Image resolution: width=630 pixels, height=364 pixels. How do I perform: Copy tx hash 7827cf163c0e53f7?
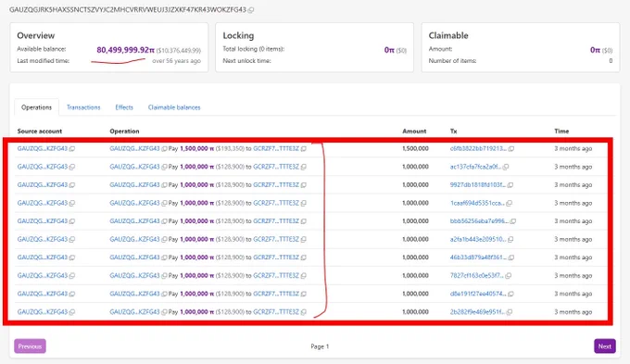pos(509,276)
